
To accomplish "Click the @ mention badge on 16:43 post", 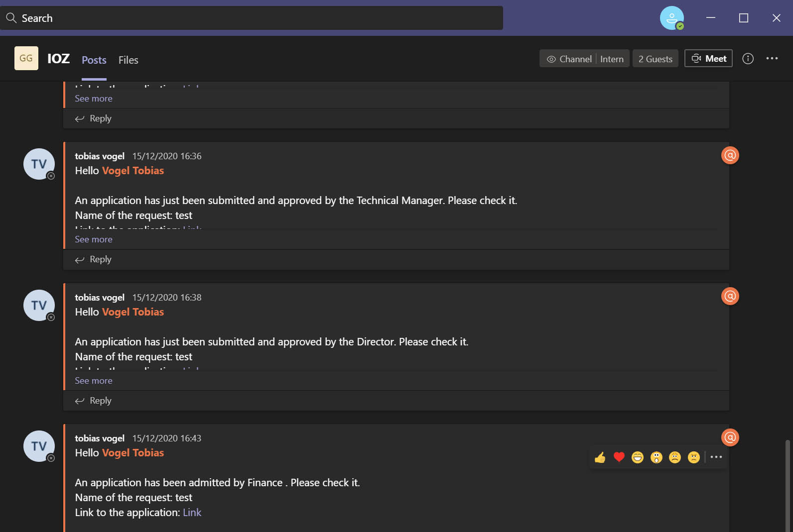I will click(x=730, y=437).
